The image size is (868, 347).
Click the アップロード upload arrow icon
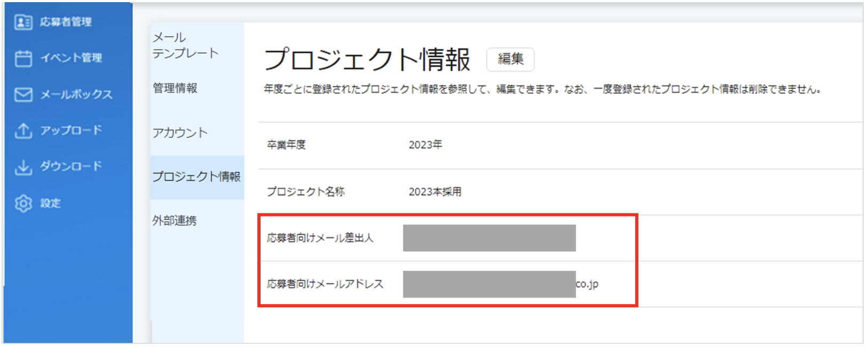(x=23, y=130)
